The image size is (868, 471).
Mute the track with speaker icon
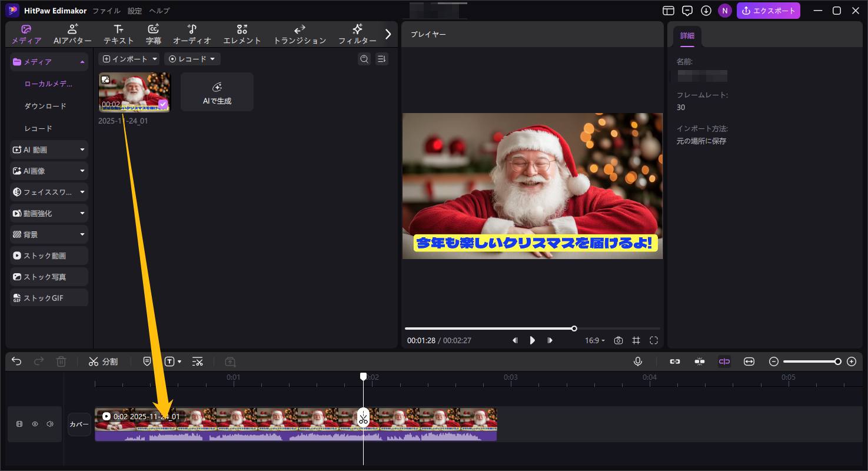(x=50, y=424)
